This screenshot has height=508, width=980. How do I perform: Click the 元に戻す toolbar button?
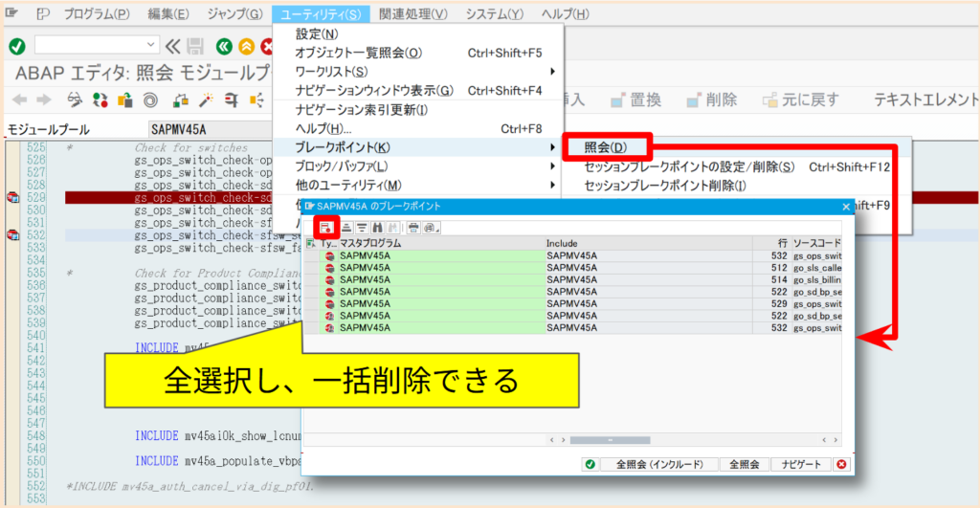click(801, 100)
